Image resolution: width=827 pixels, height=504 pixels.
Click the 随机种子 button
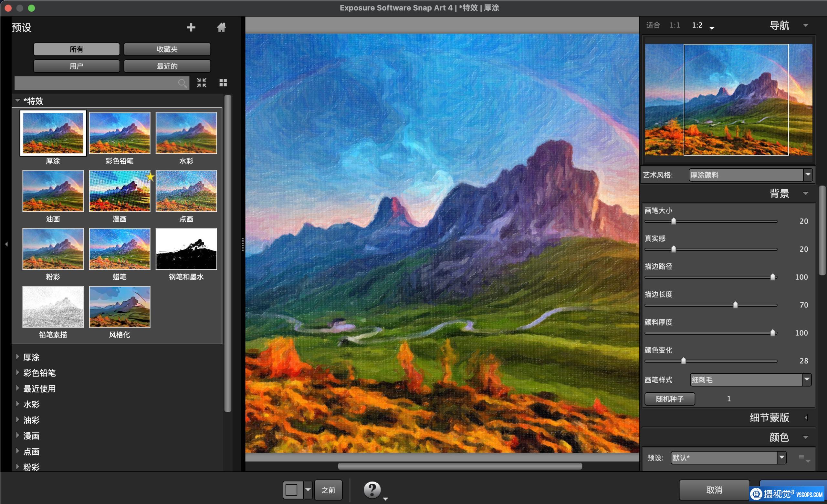[669, 399]
